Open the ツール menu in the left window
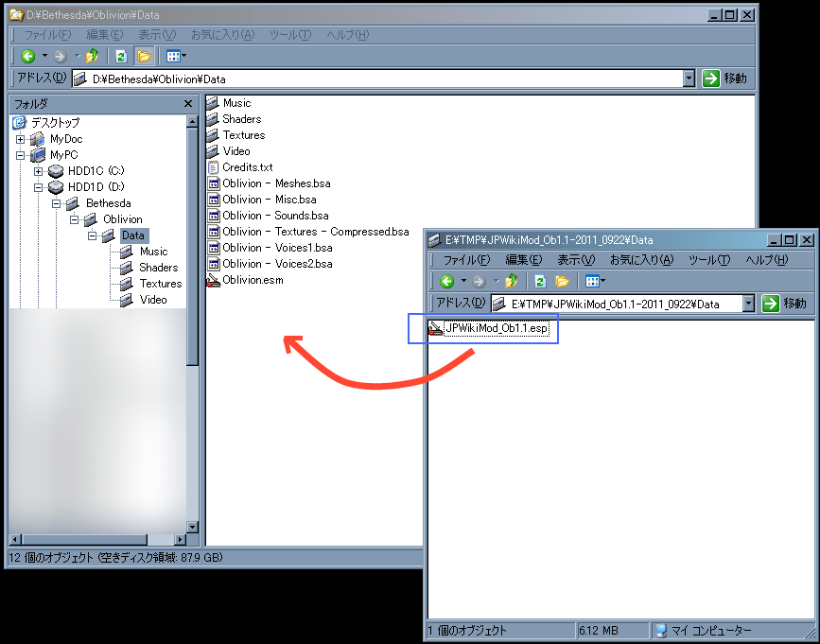The height and width of the screenshot is (644, 820). click(290, 35)
